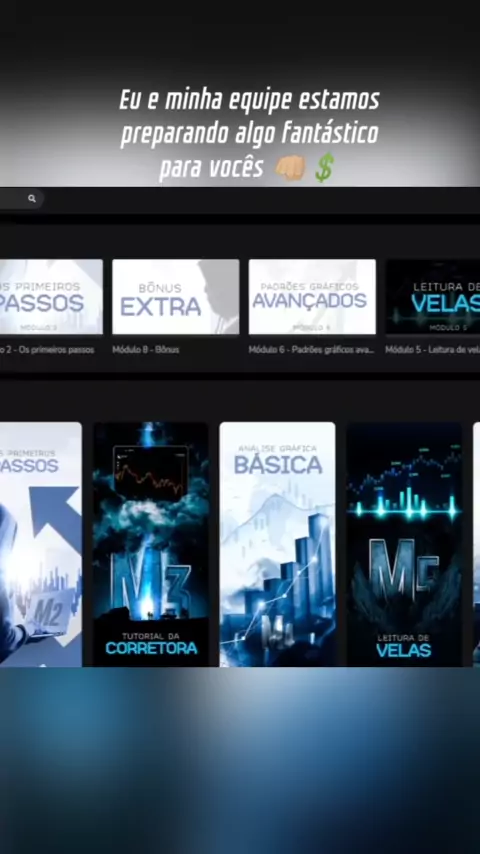This screenshot has height=854, width=480.
Task: Click the magnifier search icon
Action: pyautogui.click(x=32, y=199)
